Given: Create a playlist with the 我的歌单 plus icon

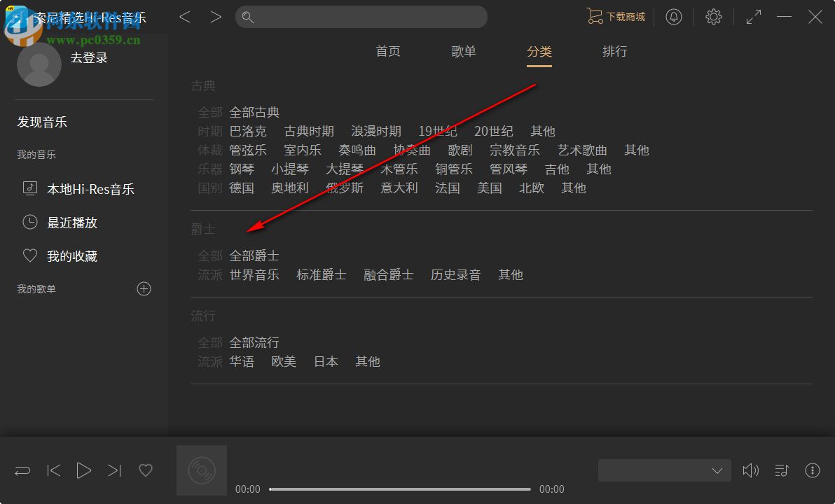Looking at the screenshot, I should [x=144, y=288].
